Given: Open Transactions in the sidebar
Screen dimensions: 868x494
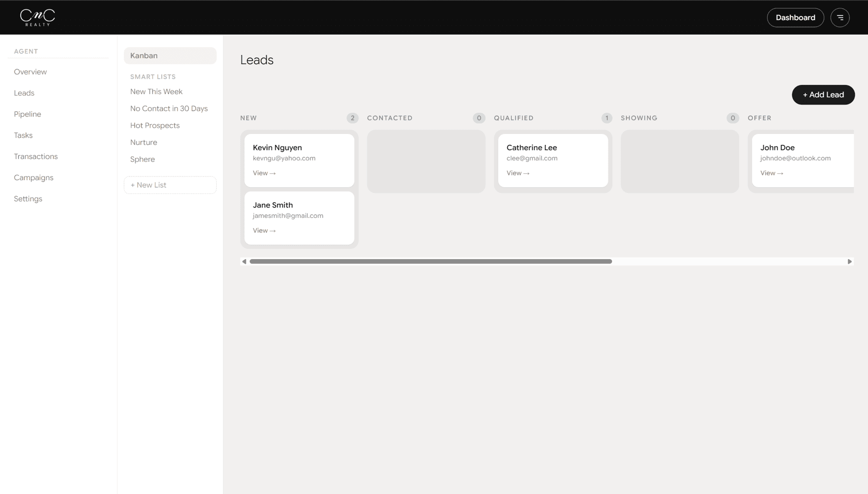Looking at the screenshot, I should pyautogui.click(x=36, y=157).
